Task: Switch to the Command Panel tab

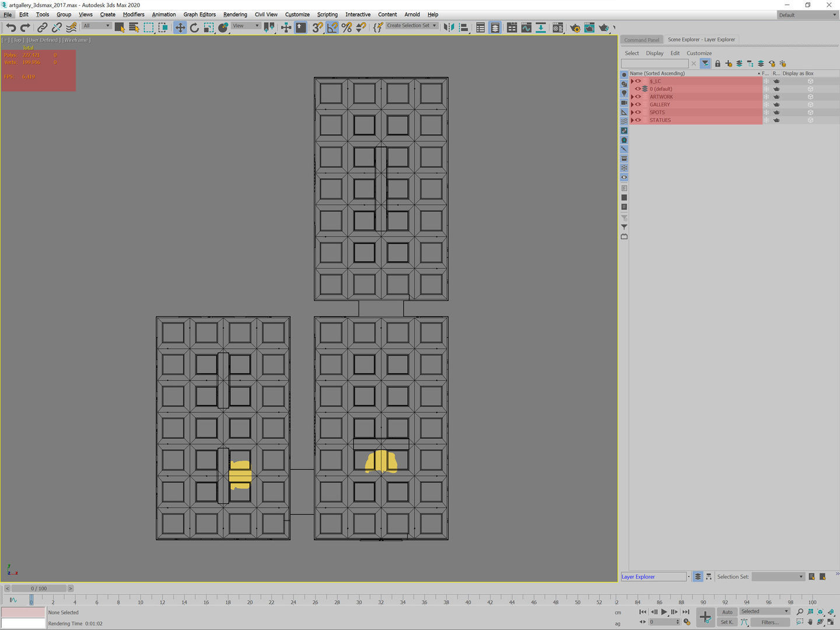Action: pos(642,40)
